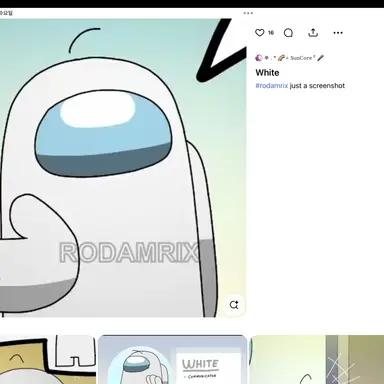Follow the #rodamrix hashtag link
The height and width of the screenshot is (384, 384).
(272, 86)
